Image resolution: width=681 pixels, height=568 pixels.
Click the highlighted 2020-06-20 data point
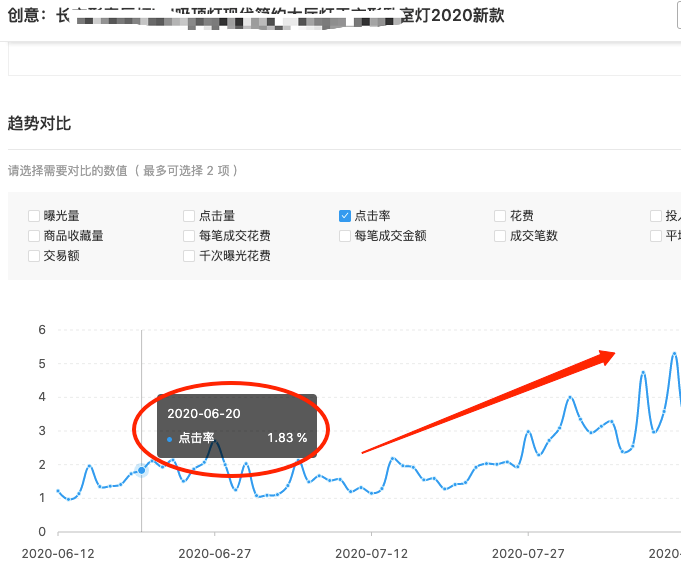(141, 470)
